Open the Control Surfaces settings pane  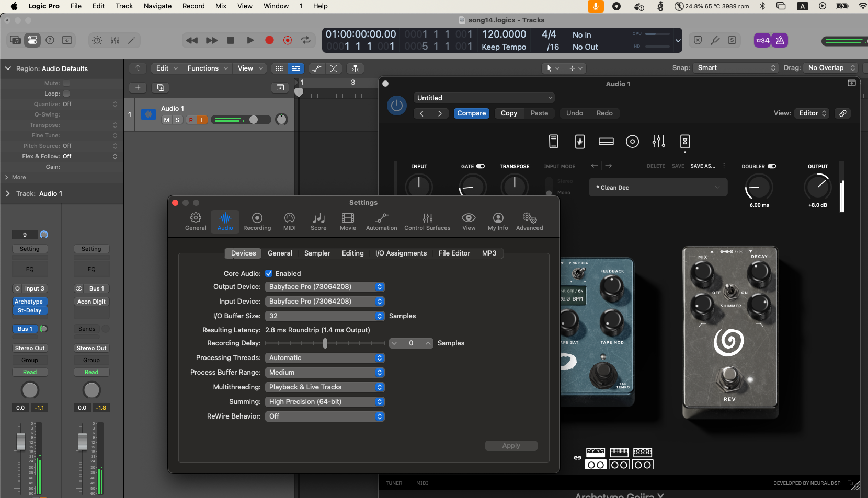[427, 221]
